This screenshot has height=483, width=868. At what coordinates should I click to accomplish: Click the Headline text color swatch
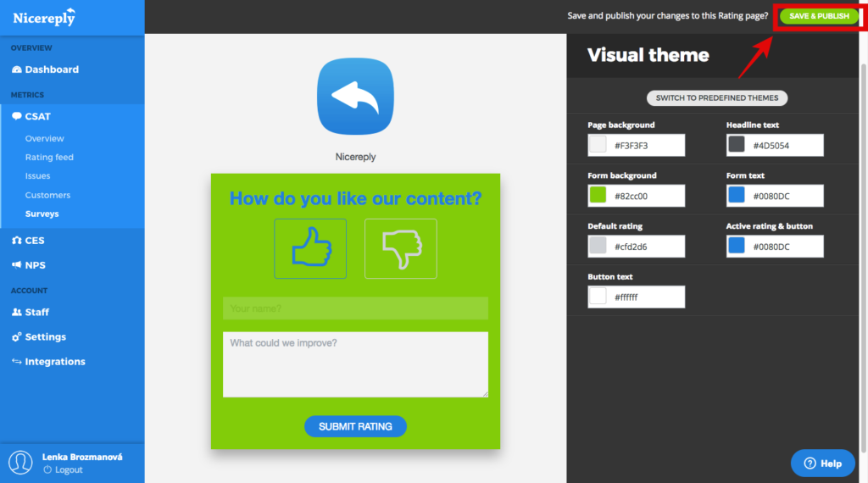[736, 145]
